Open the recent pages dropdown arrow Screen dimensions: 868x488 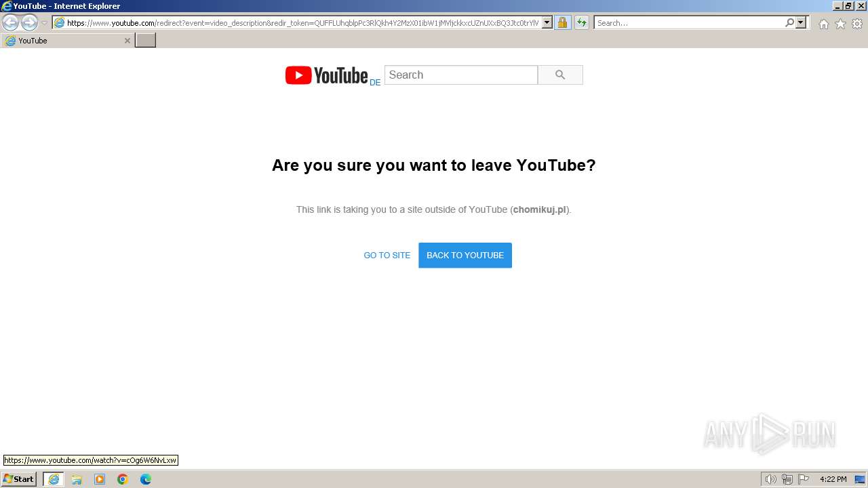[45, 22]
